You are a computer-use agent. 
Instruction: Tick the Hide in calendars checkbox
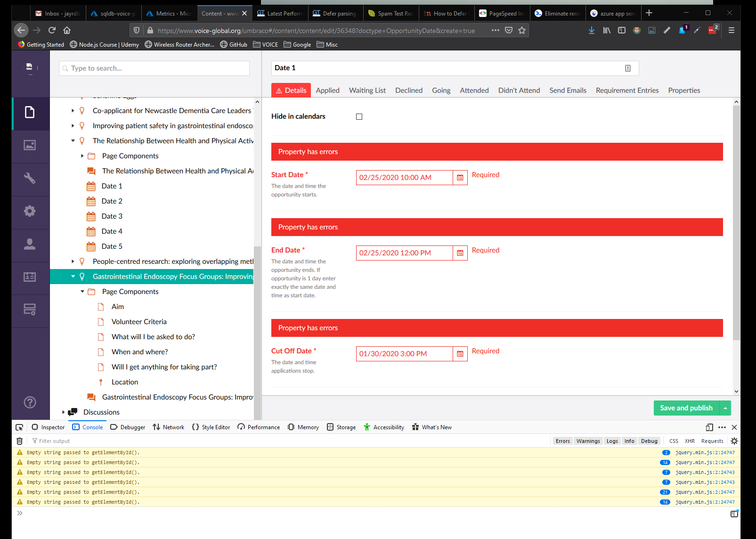[x=359, y=116]
